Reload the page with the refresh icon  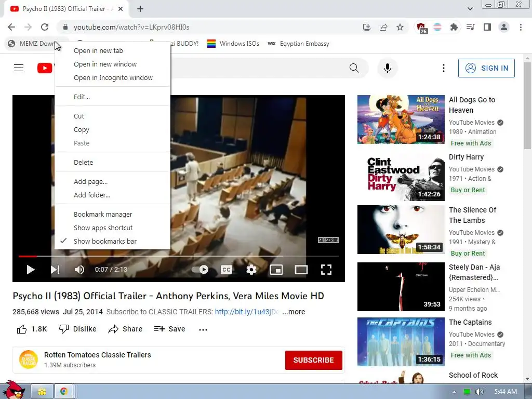(x=45, y=27)
